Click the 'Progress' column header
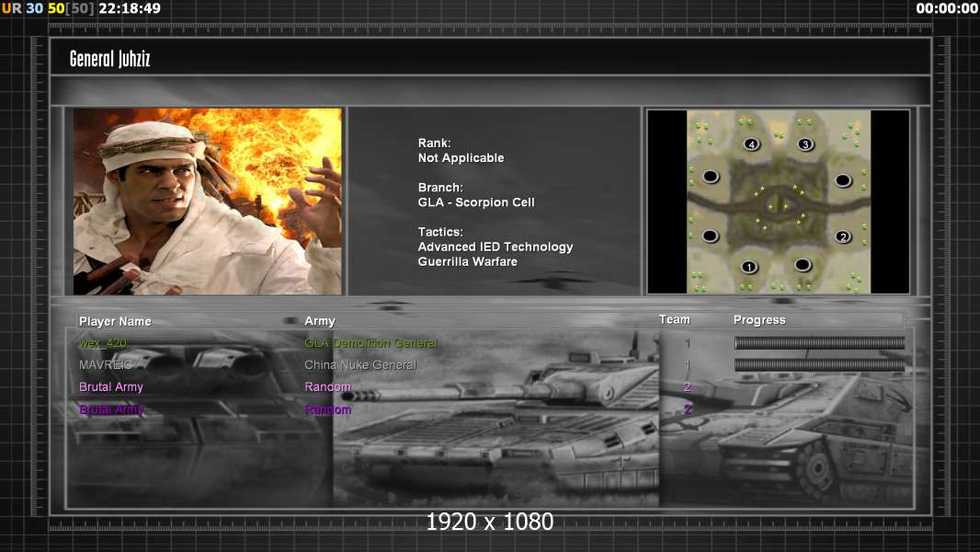Viewport: 980px width, 552px height. [x=759, y=320]
